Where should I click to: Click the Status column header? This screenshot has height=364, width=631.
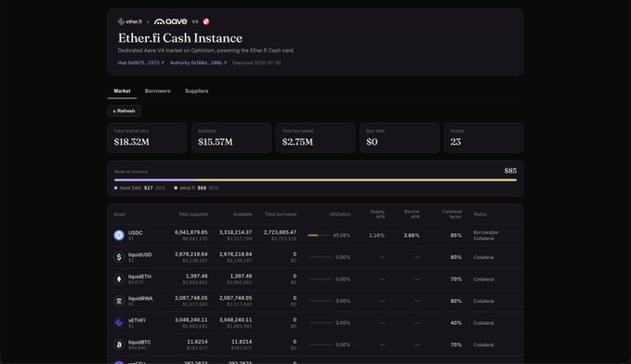pos(480,214)
